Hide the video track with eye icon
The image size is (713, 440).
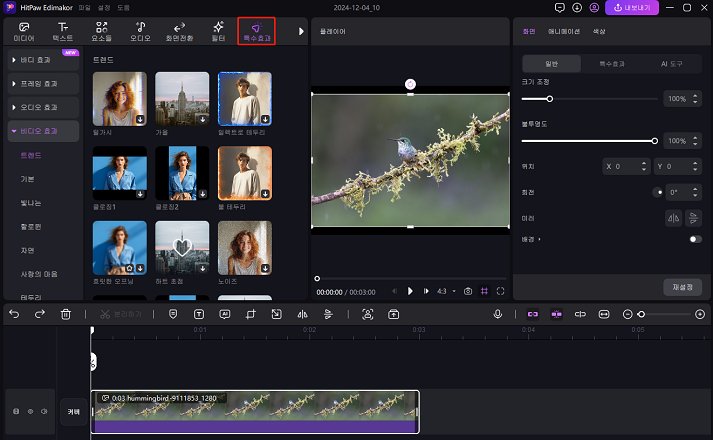(30, 411)
